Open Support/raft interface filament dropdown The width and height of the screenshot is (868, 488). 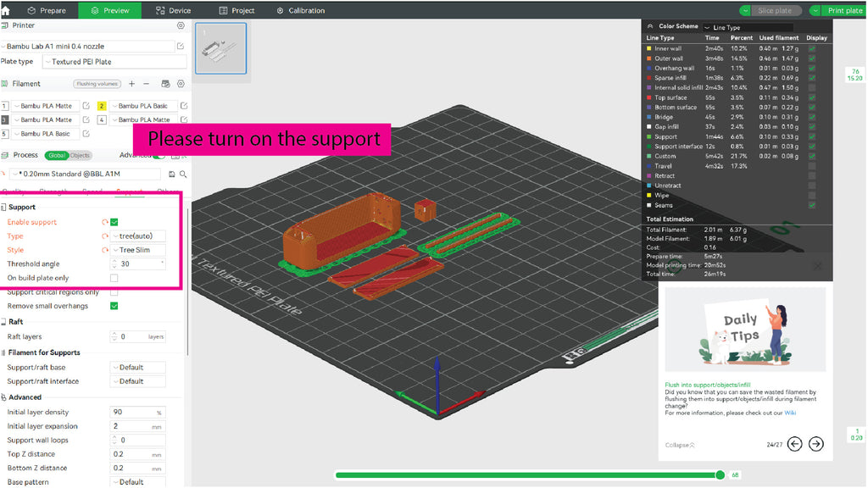pyautogui.click(x=138, y=381)
